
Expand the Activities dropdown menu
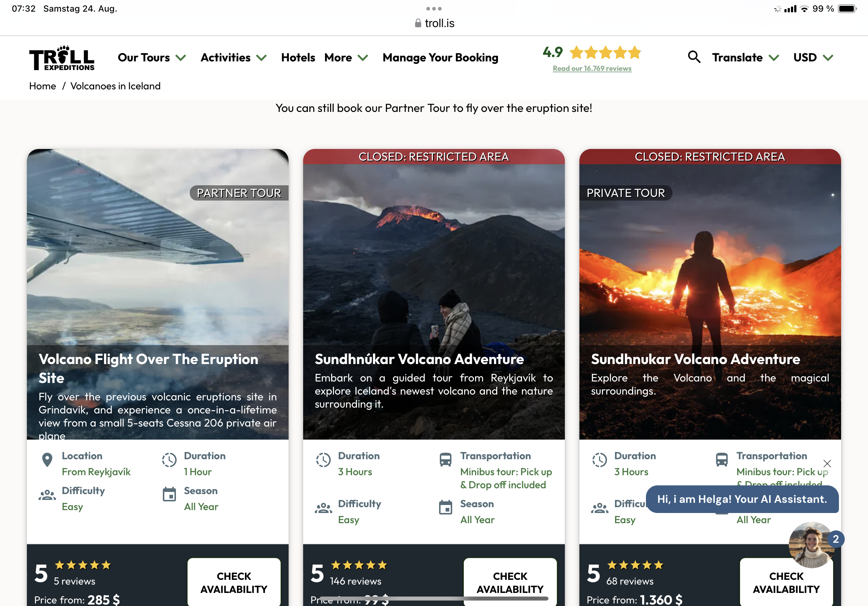coord(234,57)
